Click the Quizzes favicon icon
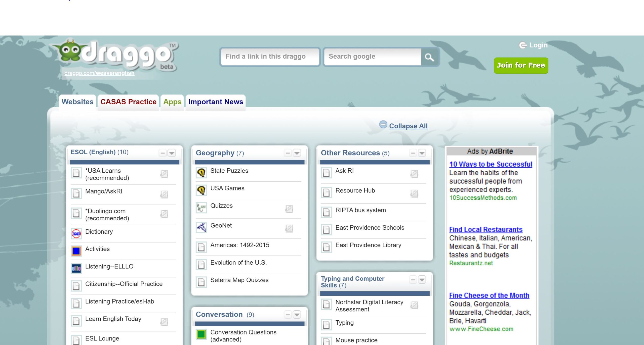The image size is (644, 345). pos(201,208)
